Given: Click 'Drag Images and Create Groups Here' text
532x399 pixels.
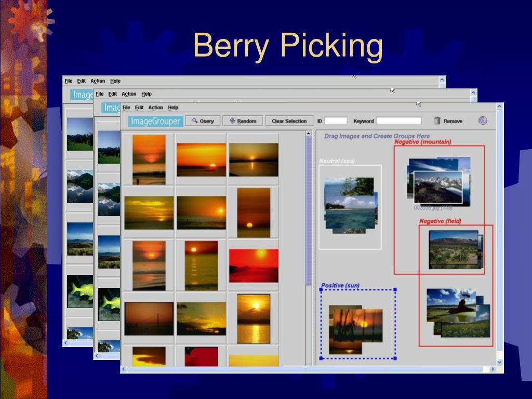Looking at the screenshot, I should coord(377,136).
